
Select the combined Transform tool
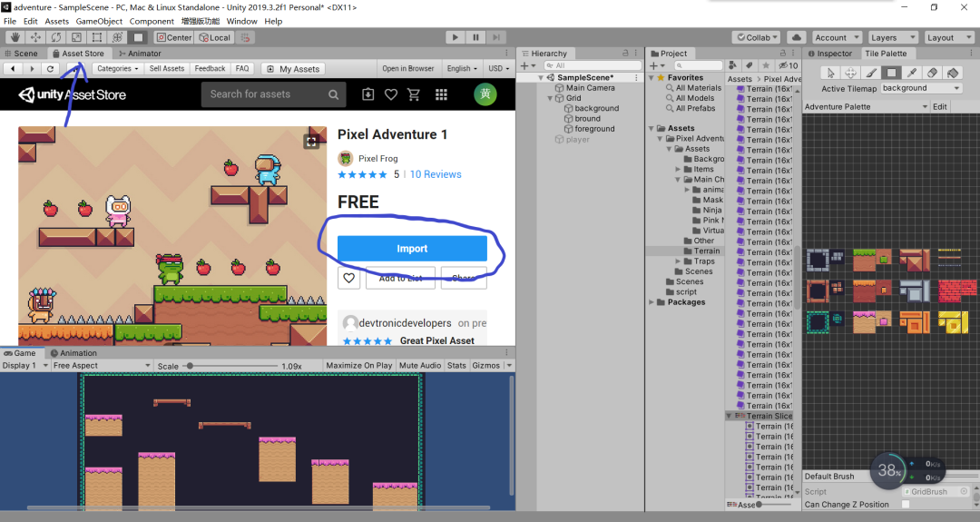pyautogui.click(x=117, y=37)
